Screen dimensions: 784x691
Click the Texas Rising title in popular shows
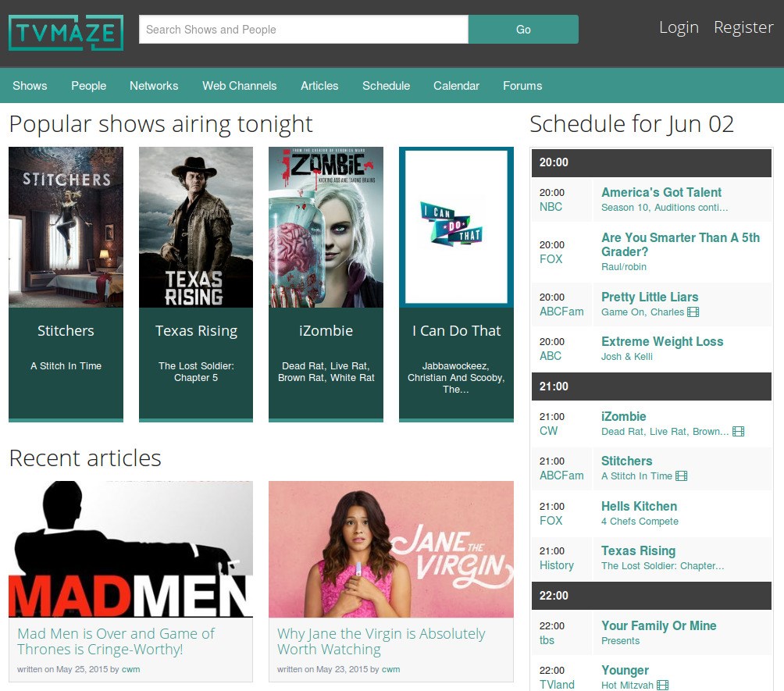click(x=196, y=331)
